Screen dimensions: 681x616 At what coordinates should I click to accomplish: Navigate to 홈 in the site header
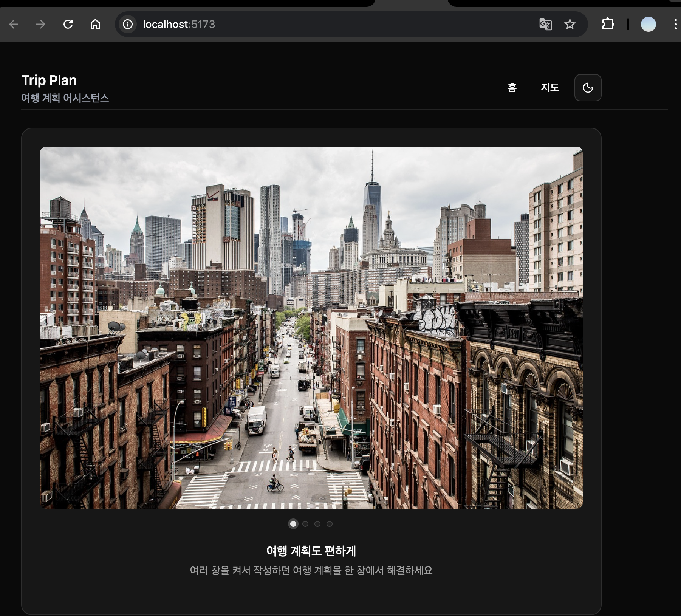(x=512, y=88)
